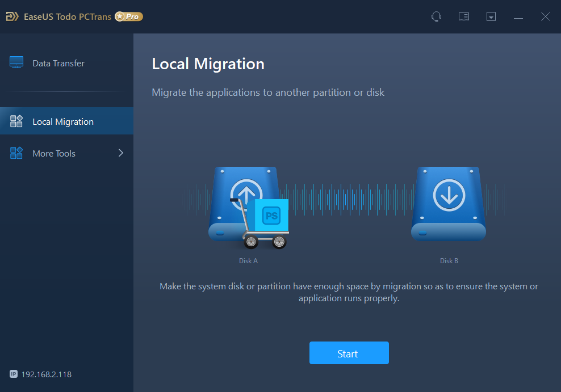The image size is (561, 392).
Task: Select the Data Transfer menu item
Action: tap(66, 63)
